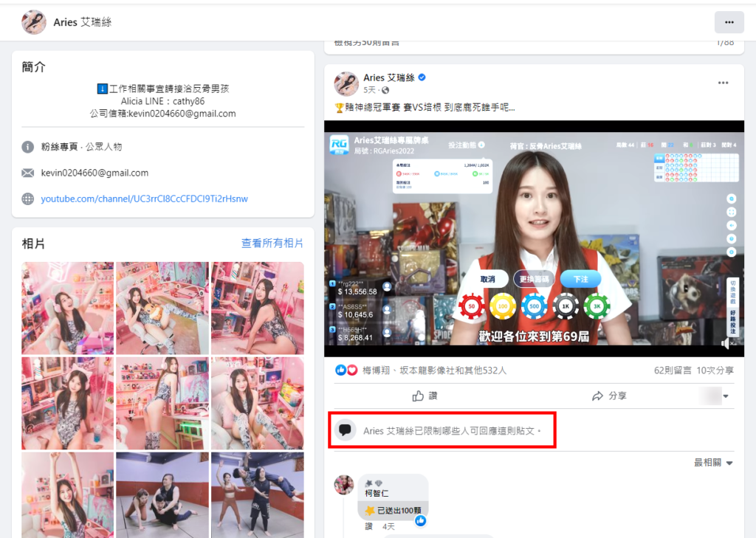The height and width of the screenshot is (538, 756).
Task: Like 柯智仁's comment using 讚
Action: (369, 526)
